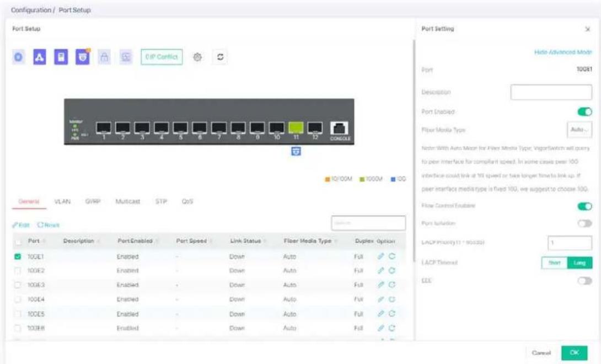Click the purple document icon in the toolbar
Screen dimensions: 601x364
(61, 57)
